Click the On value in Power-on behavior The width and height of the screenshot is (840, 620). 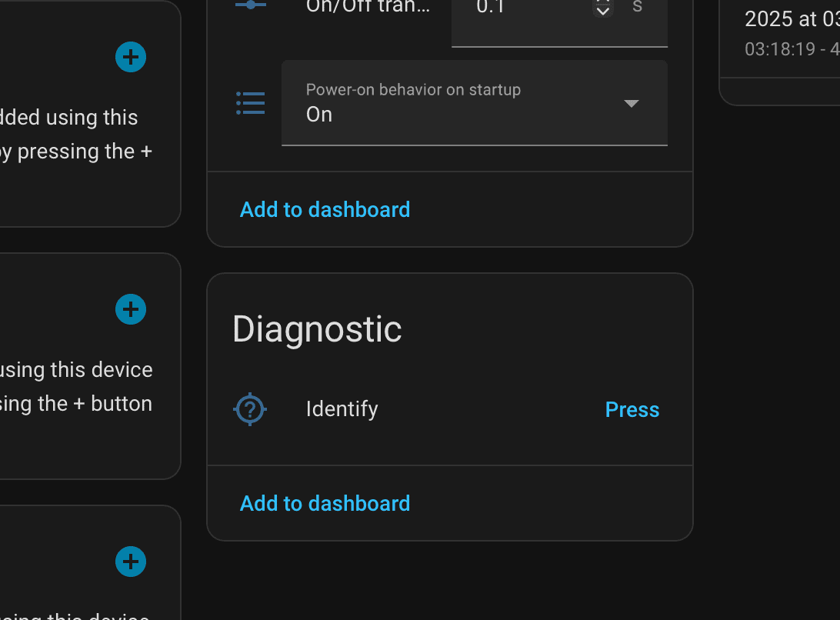coord(321,114)
